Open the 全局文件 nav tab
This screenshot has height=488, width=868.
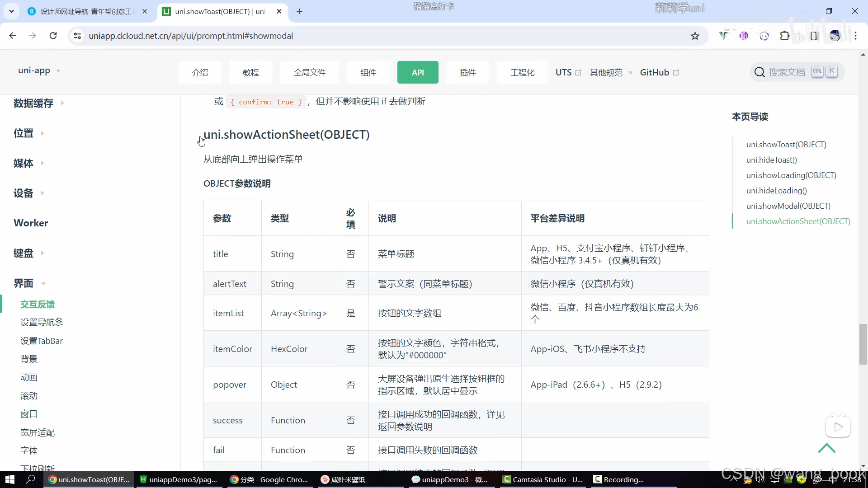tap(310, 72)
